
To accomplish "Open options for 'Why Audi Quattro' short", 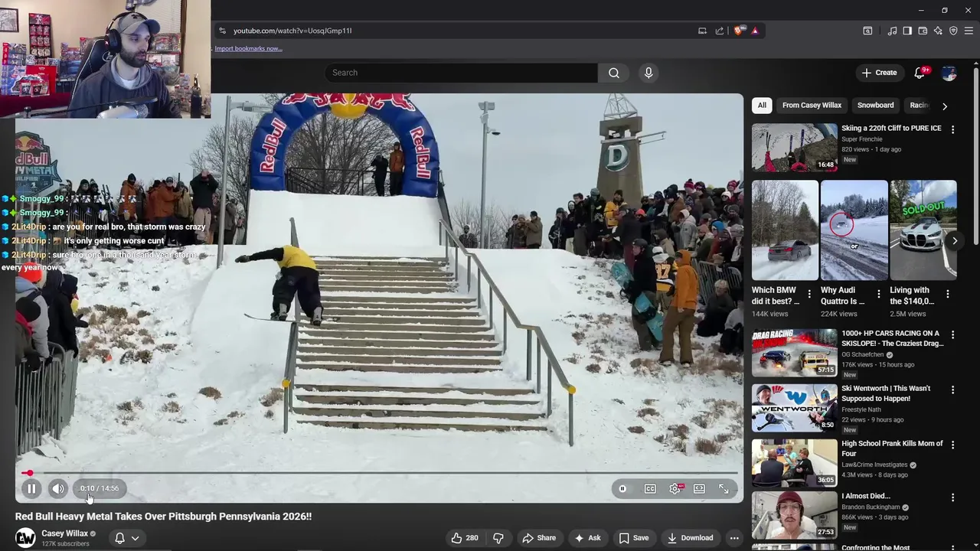I will coord(878,294).
